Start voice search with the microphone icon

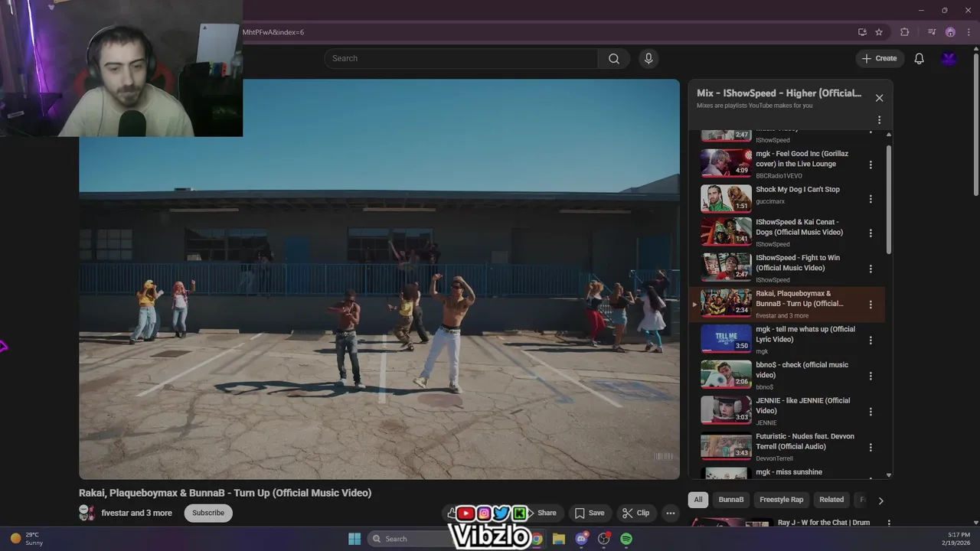648,58
